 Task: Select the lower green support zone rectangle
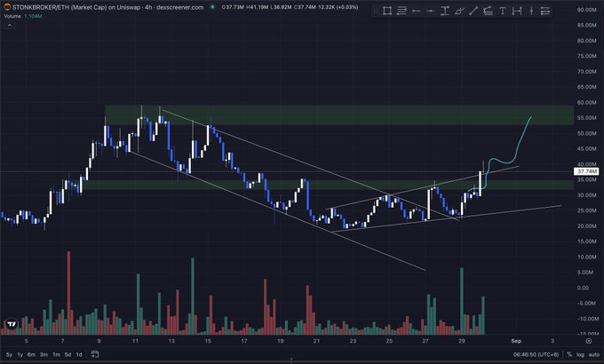[x=328, y=185]
